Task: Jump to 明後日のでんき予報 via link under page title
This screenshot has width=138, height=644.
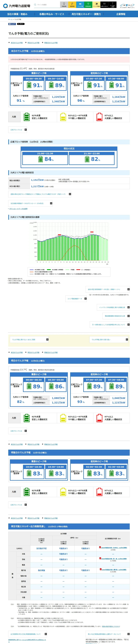Action: [x=51, y=43]
